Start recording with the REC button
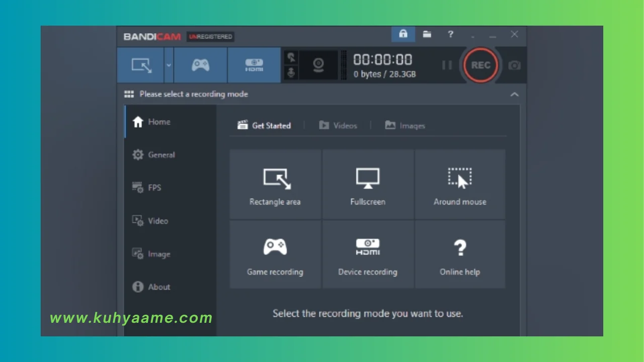Screen dimensions: 644x362 [480, 65]
